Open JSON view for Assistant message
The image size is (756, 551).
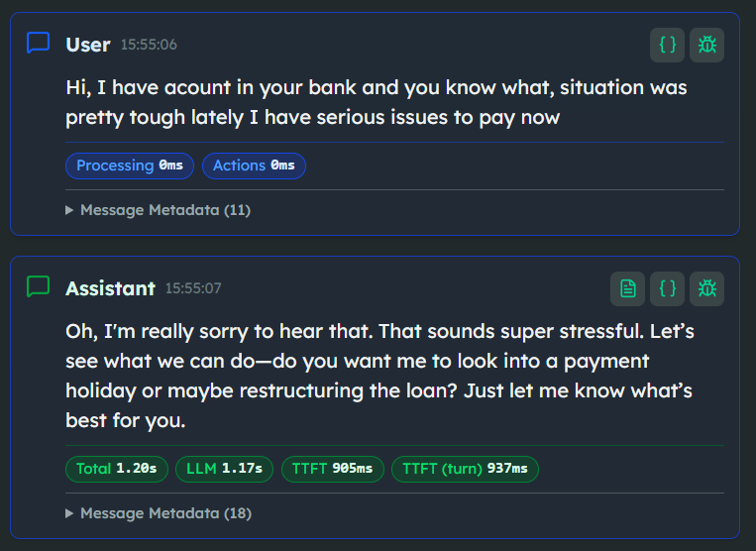click(x=667, y=288)
